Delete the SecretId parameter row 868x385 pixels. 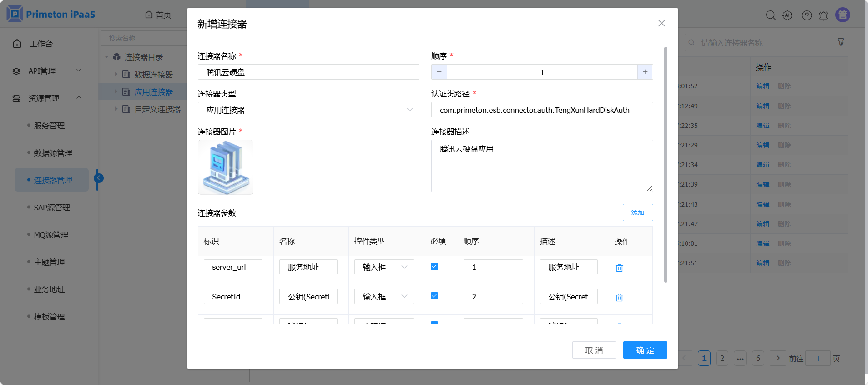pos(619,298)
